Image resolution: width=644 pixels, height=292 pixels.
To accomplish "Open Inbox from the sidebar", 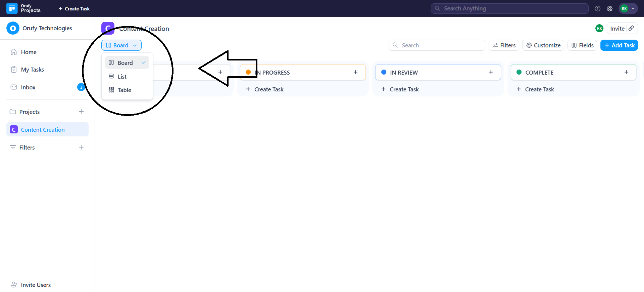I will click(28, 87).
